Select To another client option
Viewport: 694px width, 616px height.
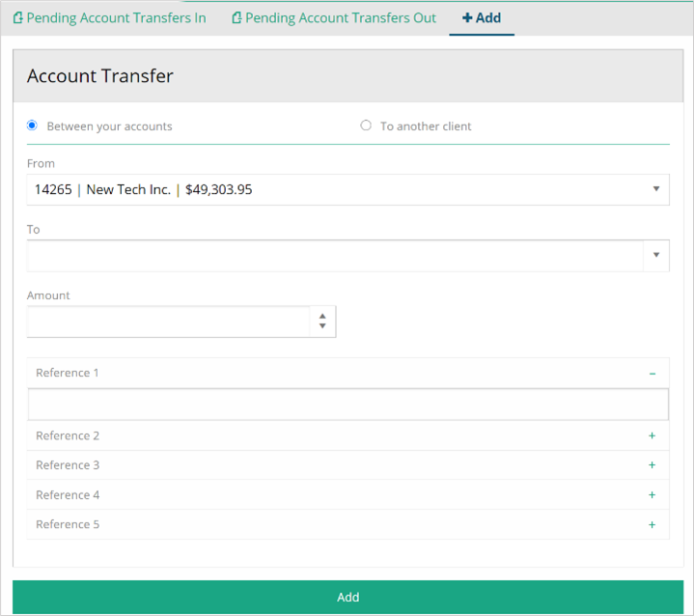(366, 126)
